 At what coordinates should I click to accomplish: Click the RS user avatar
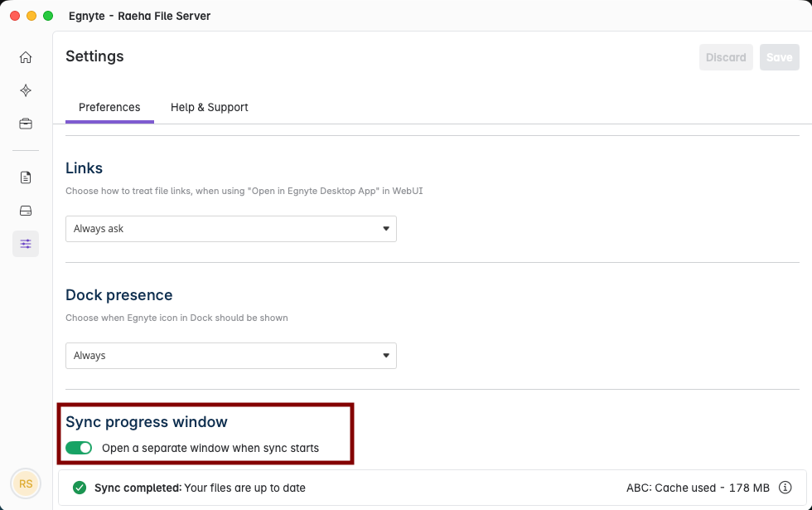(x=26, y=483)
